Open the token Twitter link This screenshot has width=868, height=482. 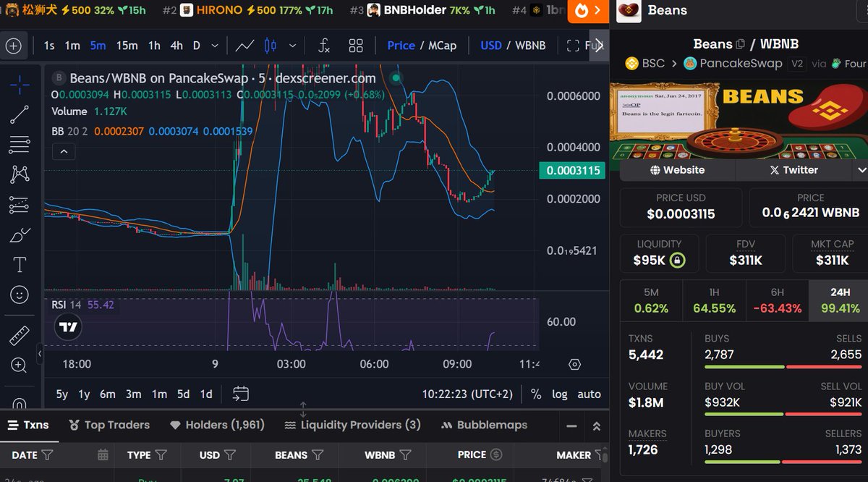click(793, 170)
